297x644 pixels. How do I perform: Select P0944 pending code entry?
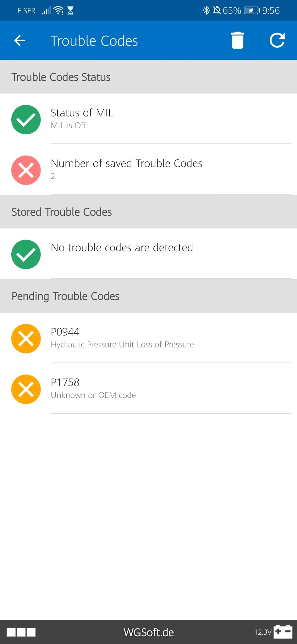[x=148, y=338]
